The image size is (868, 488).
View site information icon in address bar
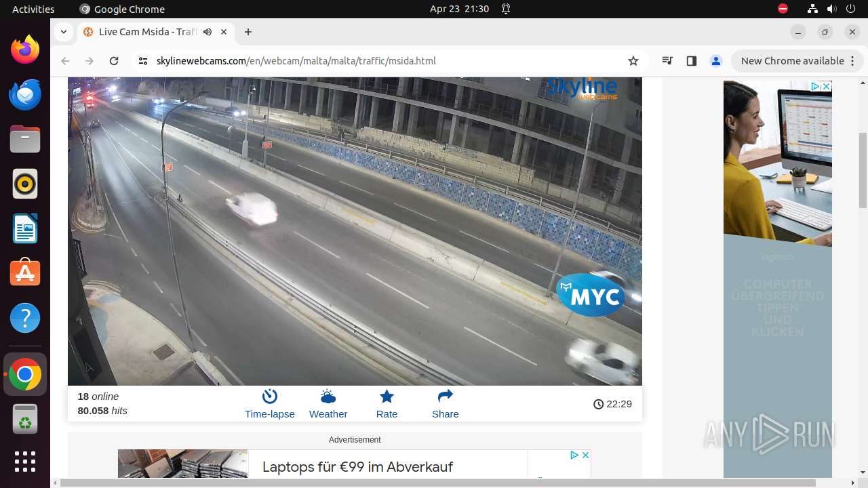point(142,61)
